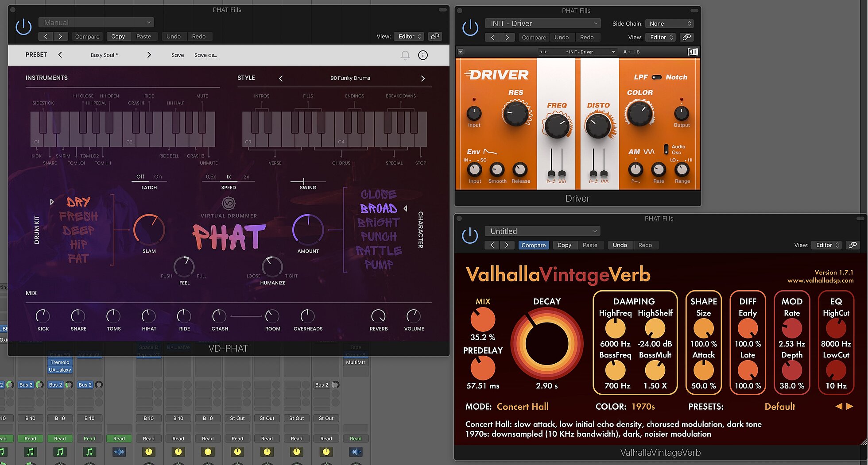Open Valhalla MODE Concert Hall selector

tap(523, 406)
